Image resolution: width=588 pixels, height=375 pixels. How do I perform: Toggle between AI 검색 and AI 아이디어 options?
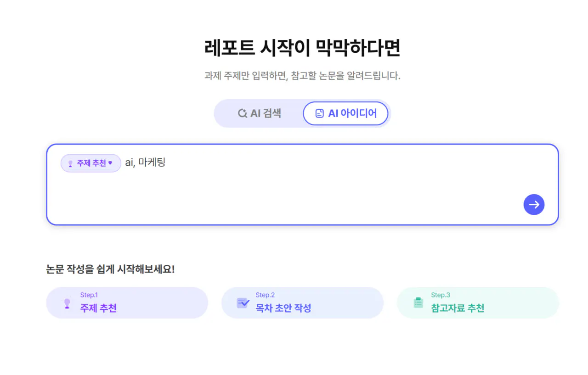pyautogui.click(x=302, y=113)
